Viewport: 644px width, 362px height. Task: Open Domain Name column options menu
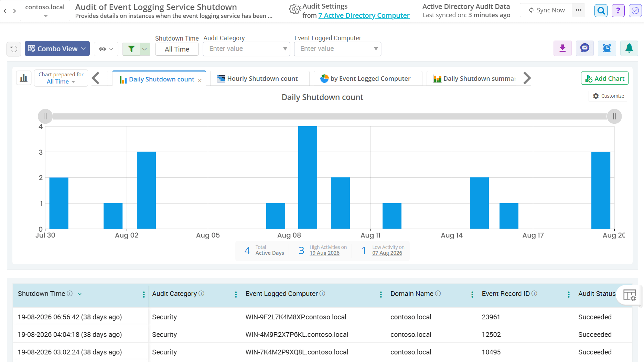tap(472, 294)
